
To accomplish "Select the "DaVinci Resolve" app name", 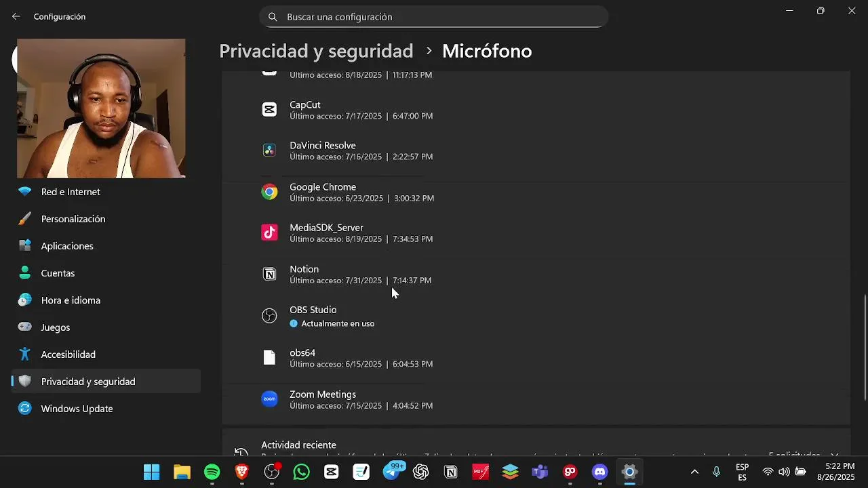I will tap(323, 145).
